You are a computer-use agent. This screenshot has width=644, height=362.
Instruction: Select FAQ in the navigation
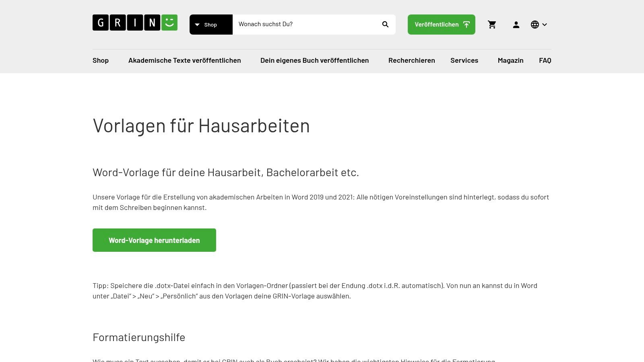coord(545,60)
